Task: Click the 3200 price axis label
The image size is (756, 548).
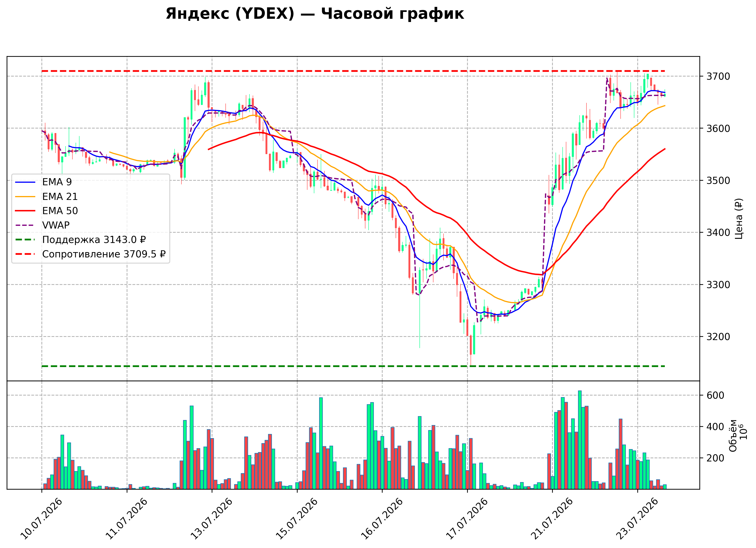Action: 718,337
